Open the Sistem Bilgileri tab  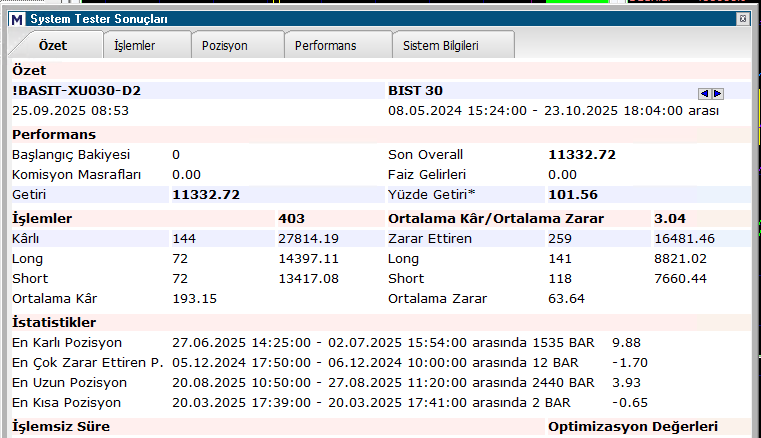point(441,46)
